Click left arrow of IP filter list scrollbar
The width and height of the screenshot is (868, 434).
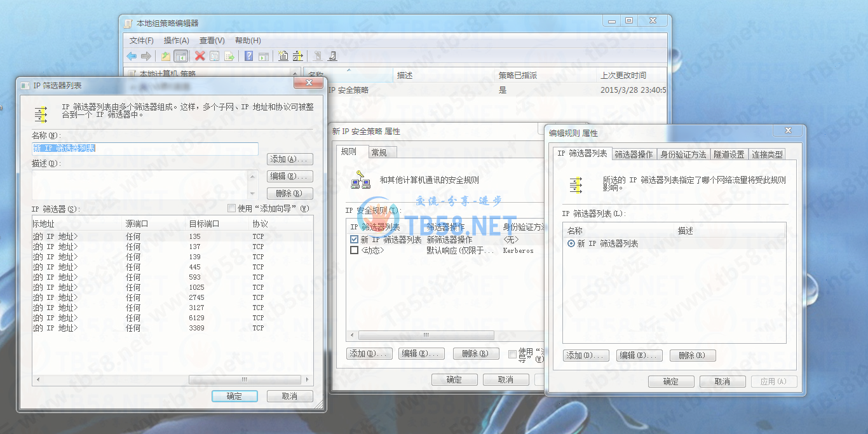point(37,379)
